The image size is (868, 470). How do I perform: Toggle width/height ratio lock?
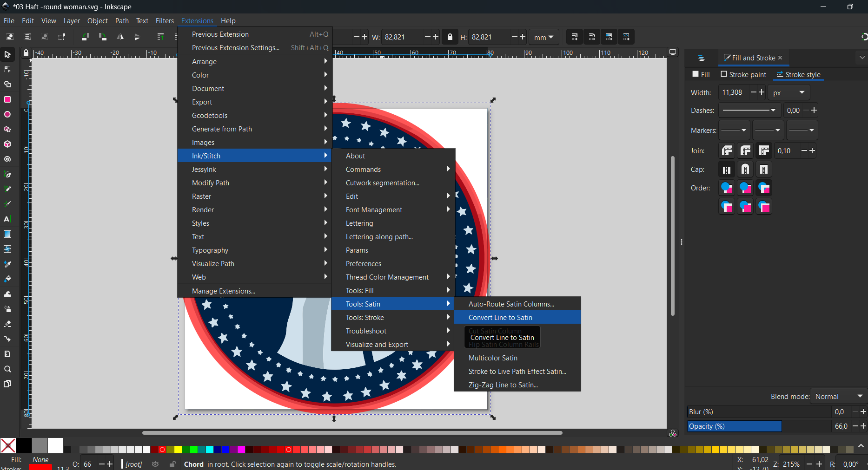click(x=450, y=37)
